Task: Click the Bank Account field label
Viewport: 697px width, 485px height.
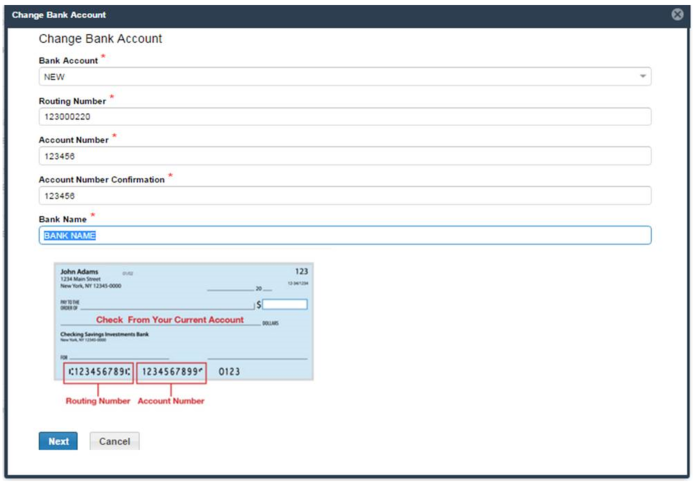Action: 68,60
